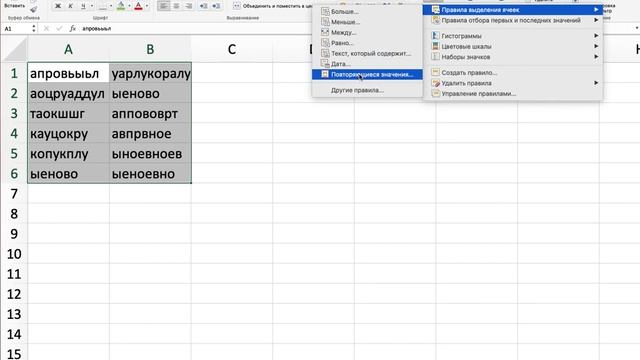The image size is (640, 360).
Task: Click cell containing аппововрт
Action: tap(150, 113)
